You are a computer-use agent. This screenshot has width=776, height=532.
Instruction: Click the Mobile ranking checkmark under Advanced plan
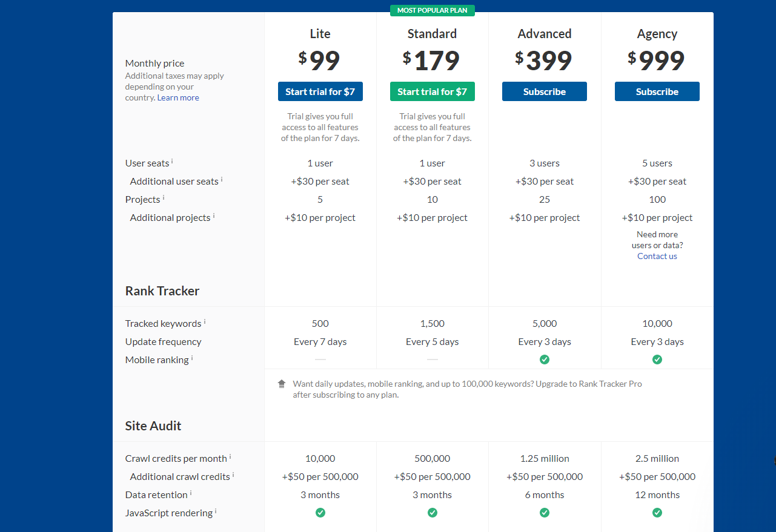pyautogui.click(x=545, y=360)
